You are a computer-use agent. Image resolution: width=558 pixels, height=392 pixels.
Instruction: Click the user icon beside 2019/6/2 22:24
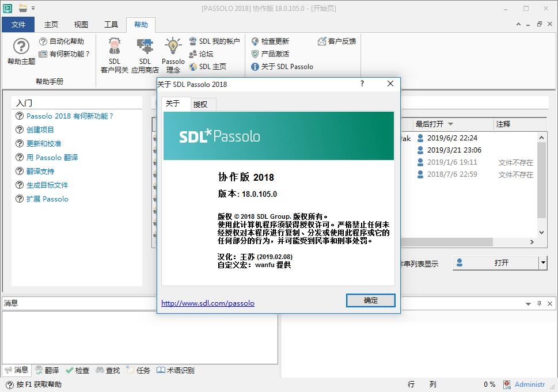click(x=420, y=138)
